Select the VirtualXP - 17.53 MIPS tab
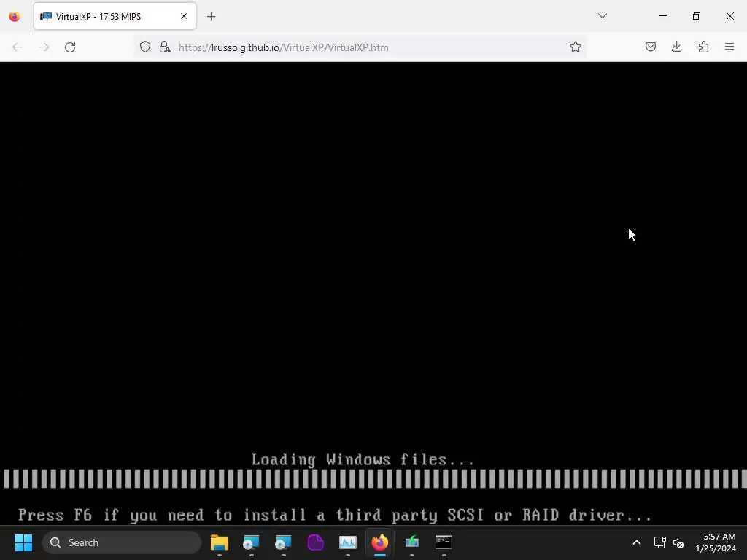Screen dimensions: 747x560 pyautogui.click(x=115, y=16)
